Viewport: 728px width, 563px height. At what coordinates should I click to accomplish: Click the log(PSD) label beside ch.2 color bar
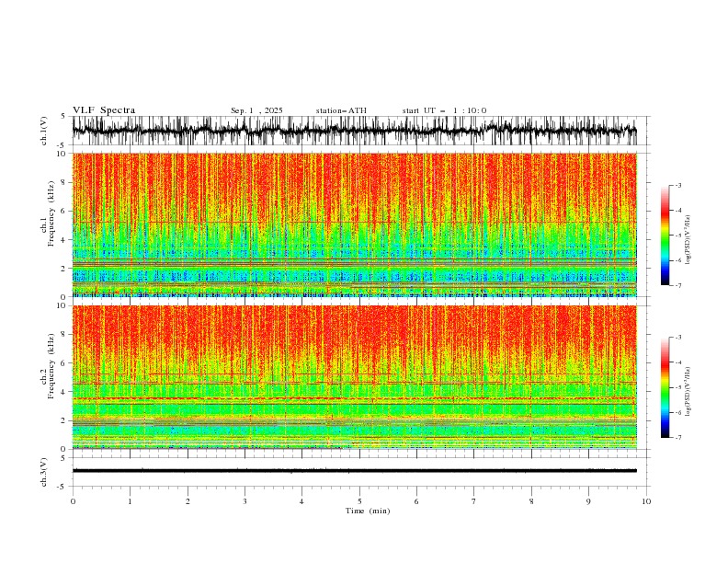click(688, 392)
